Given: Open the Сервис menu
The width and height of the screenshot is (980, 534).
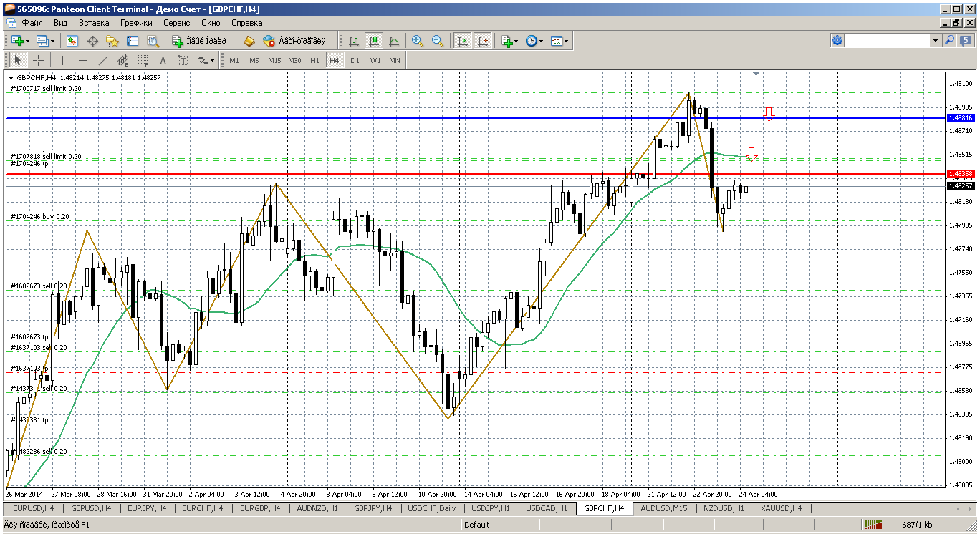Looking at the screenshot, I should coord(176,23).
